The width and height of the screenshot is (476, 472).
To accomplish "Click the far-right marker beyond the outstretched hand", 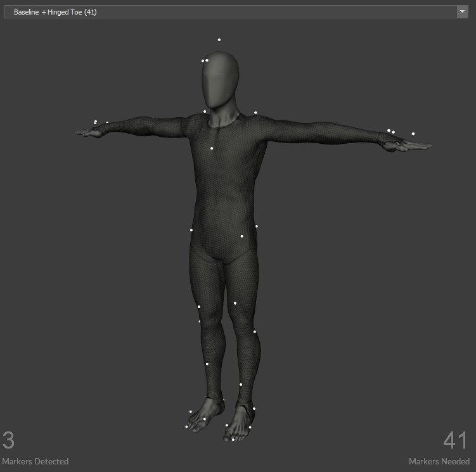I will click(x=413, y=134).
